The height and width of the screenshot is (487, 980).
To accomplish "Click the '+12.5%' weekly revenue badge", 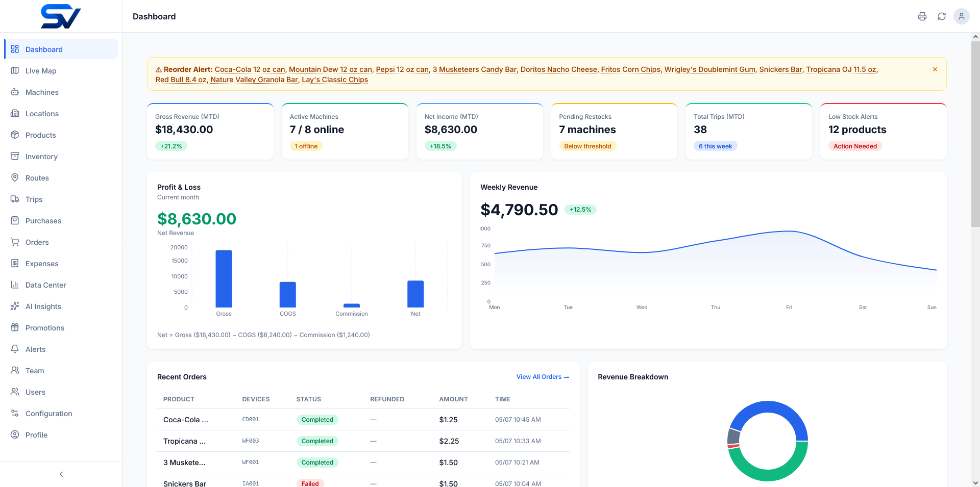I will [x=580, y=210].
